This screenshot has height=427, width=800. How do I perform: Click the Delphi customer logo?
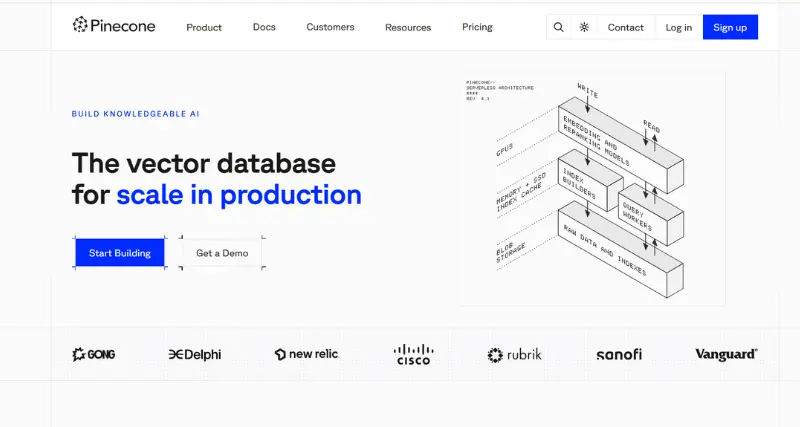tap(195, 354)
